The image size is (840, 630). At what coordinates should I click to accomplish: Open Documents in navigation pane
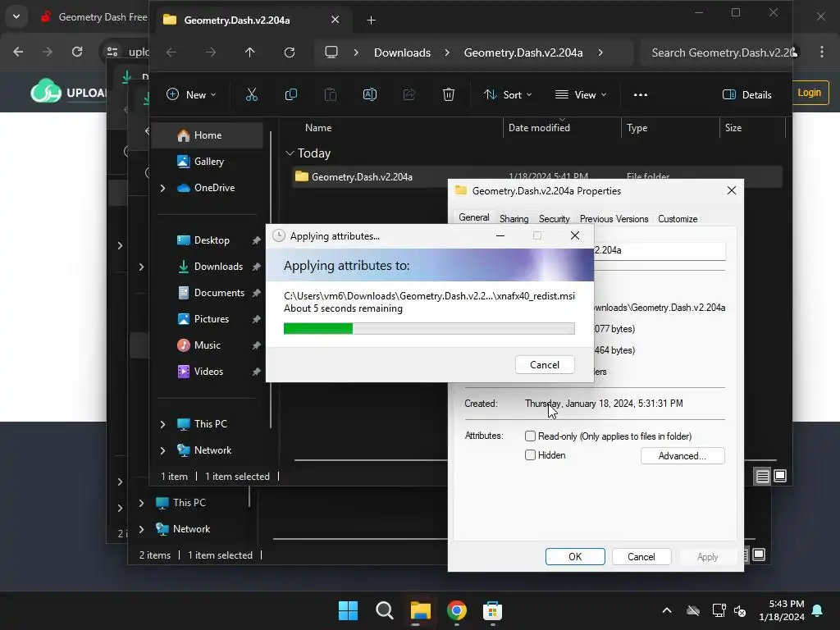[x=208, y=293]
